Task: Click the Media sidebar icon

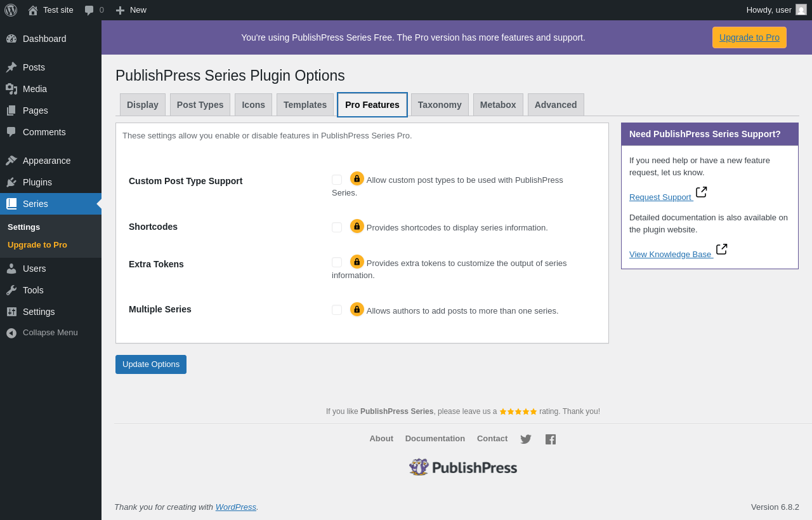Action: pos(11,89)
